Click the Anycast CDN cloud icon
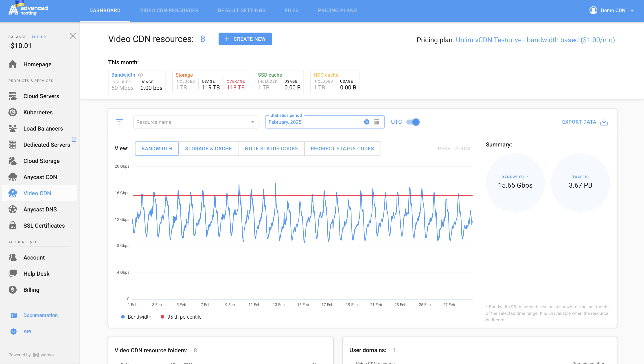The width and height of the screenshot is (644, 364). (x=13, y=177)
